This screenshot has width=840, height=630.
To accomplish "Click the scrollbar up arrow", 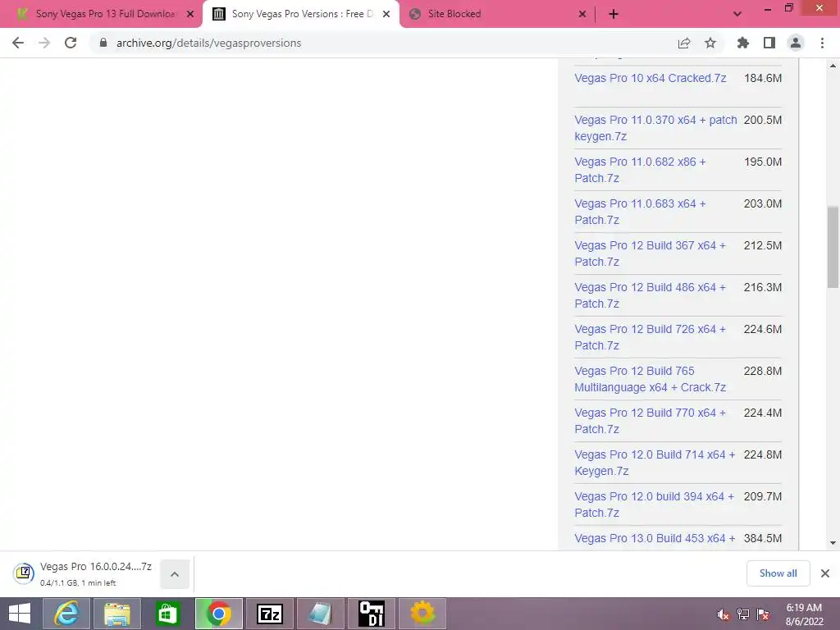I will point(833,66).
